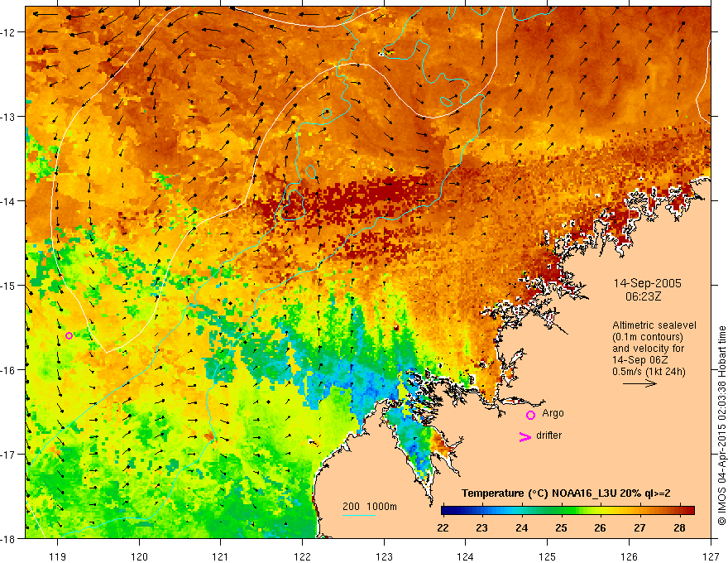Viewport: 728px width, 563px height.
Task: Click latitude axis label -13
Action: tap(8, 117)
